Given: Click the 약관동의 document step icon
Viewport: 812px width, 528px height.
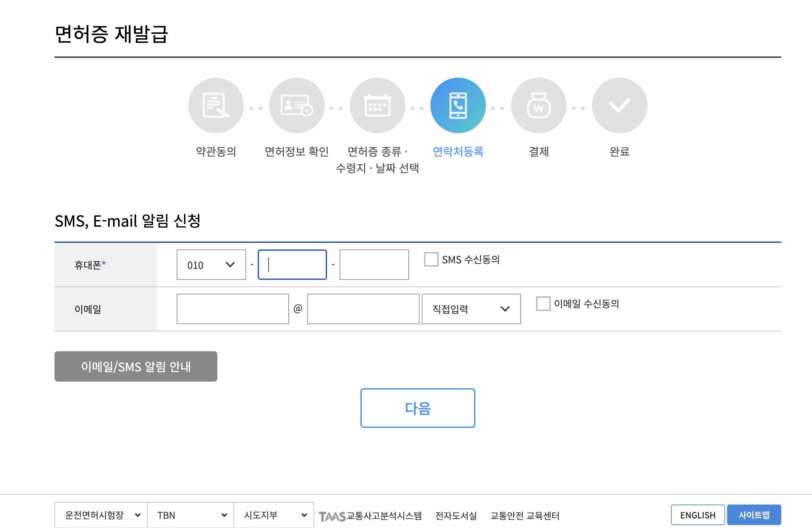Looking at the screenshot, I should coord(216,105).
